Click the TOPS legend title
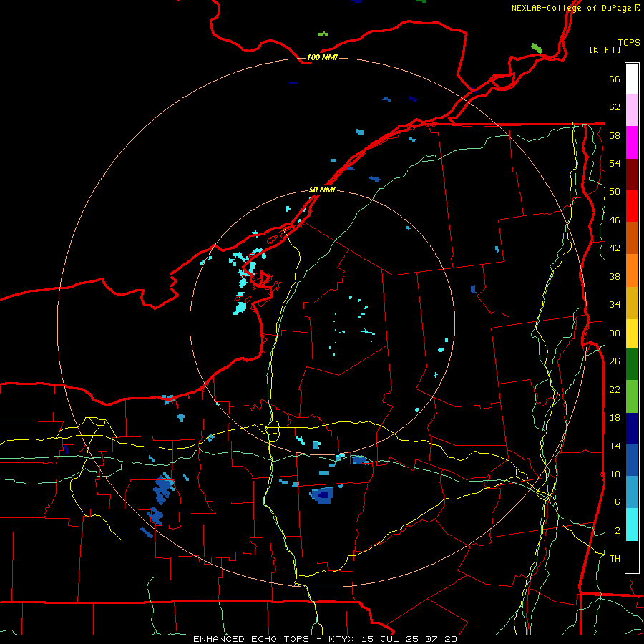Image resolution: width=644 pixels, height=644 pixels. point(629,42)
